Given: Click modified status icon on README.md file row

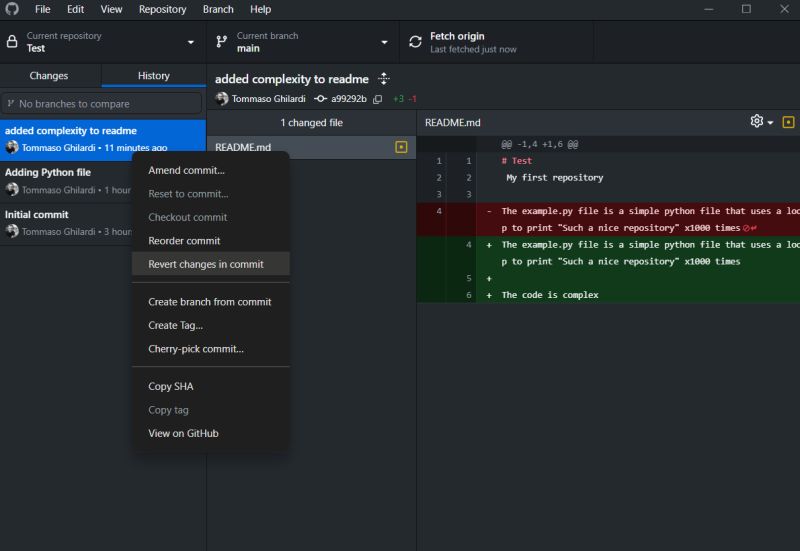Looking at the screenshot, I should (x=401, y=147).
